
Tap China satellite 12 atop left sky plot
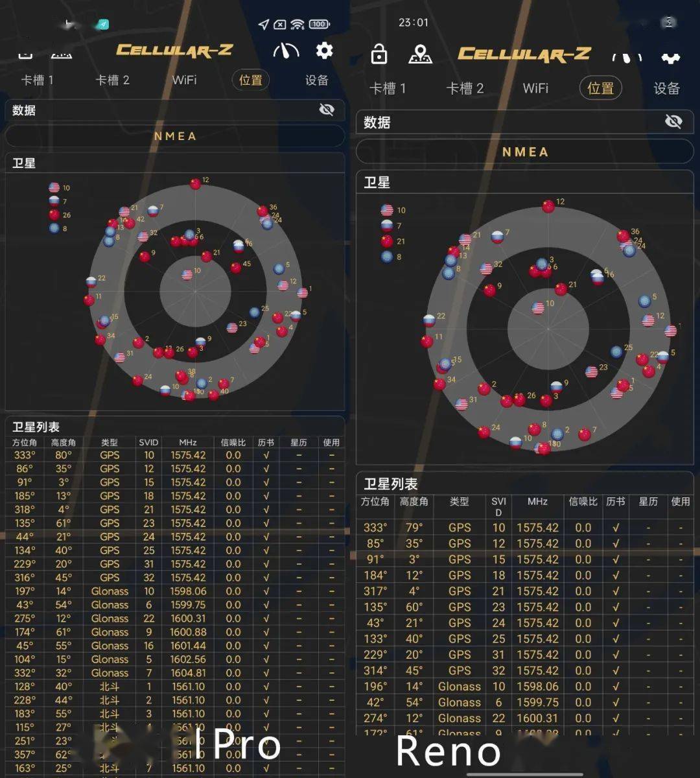point(195,183)
